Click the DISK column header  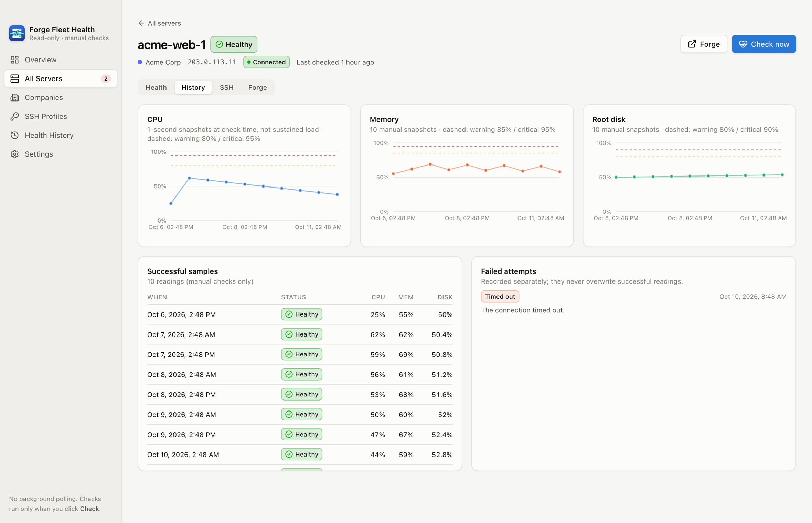[x=445, y=297]
